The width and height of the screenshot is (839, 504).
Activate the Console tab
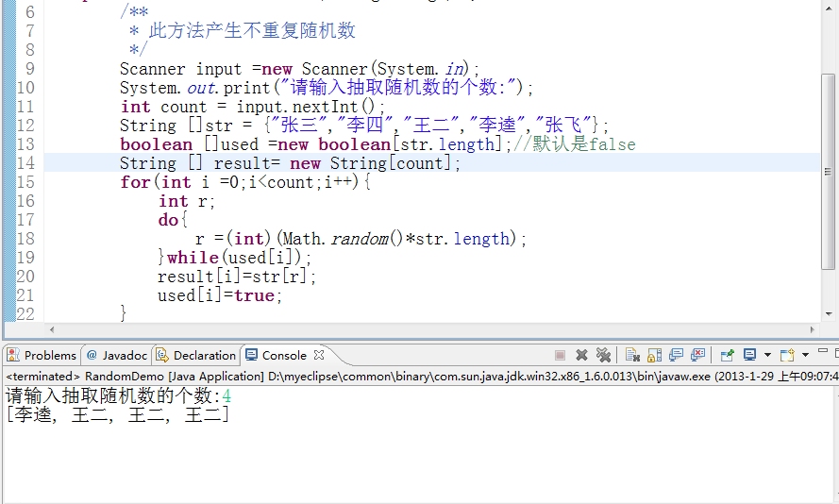click(x=277, y=355)
